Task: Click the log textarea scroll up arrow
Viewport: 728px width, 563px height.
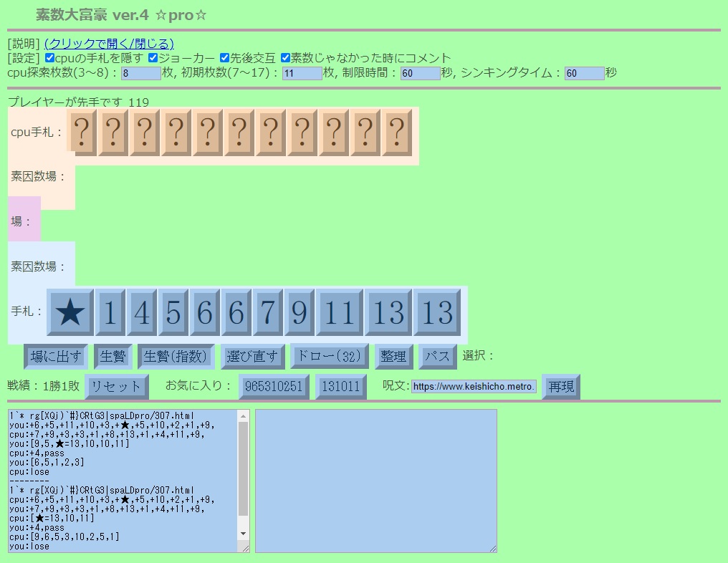Action: (244, 416)
